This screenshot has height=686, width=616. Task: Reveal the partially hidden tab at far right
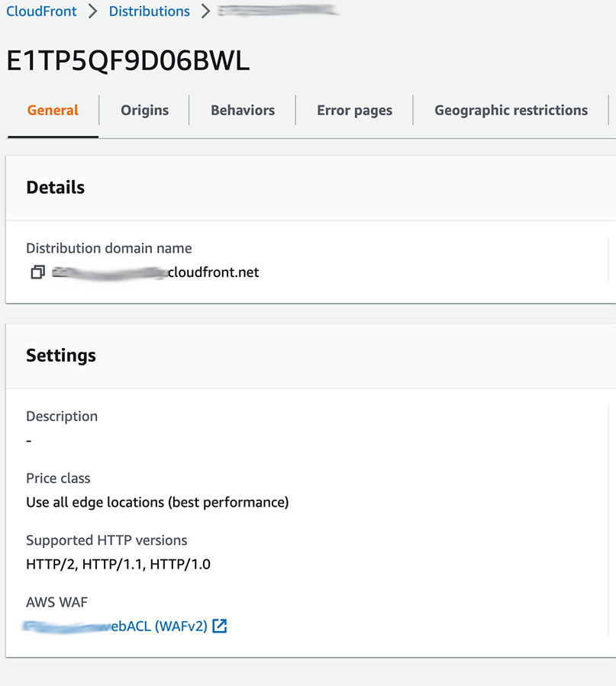click(613, 110)
